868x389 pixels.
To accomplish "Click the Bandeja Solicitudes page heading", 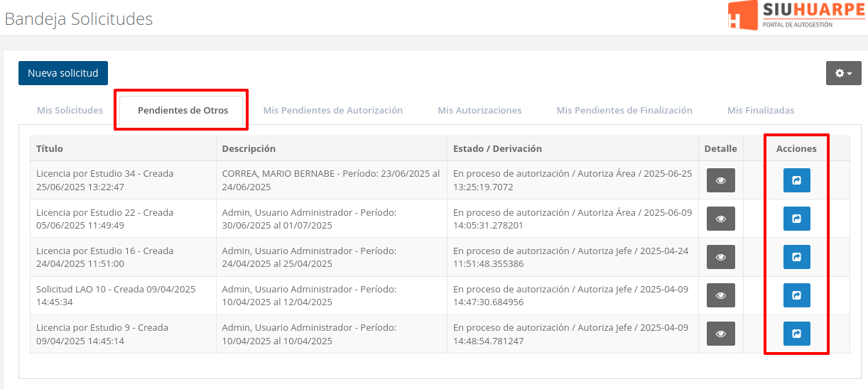I will pos(79,18).
